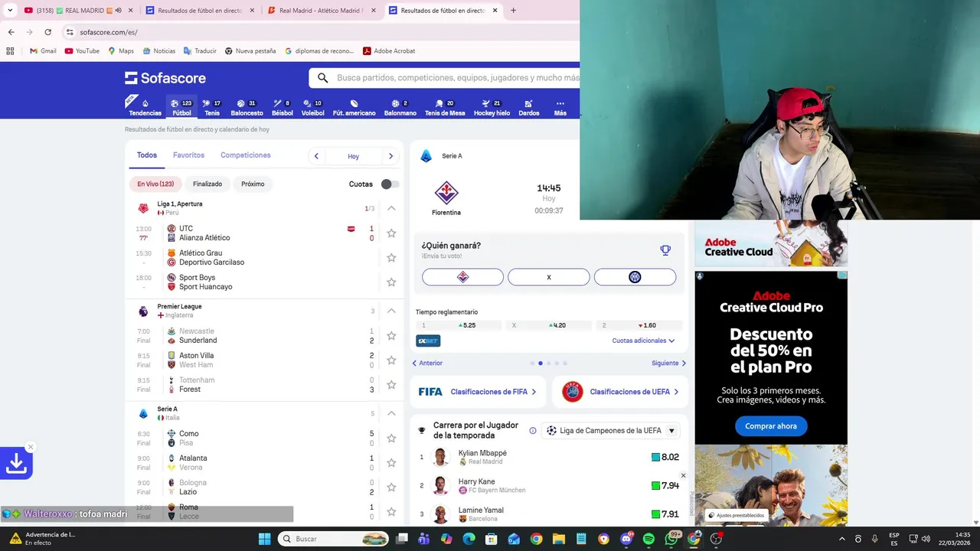Screen dimensions: 980x551
Task: Filter by Finalizado matches
Action: [x=207, y=184]
